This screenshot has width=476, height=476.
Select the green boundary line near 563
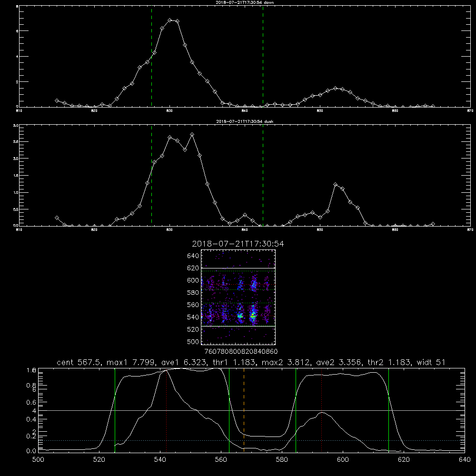[229, 410]
